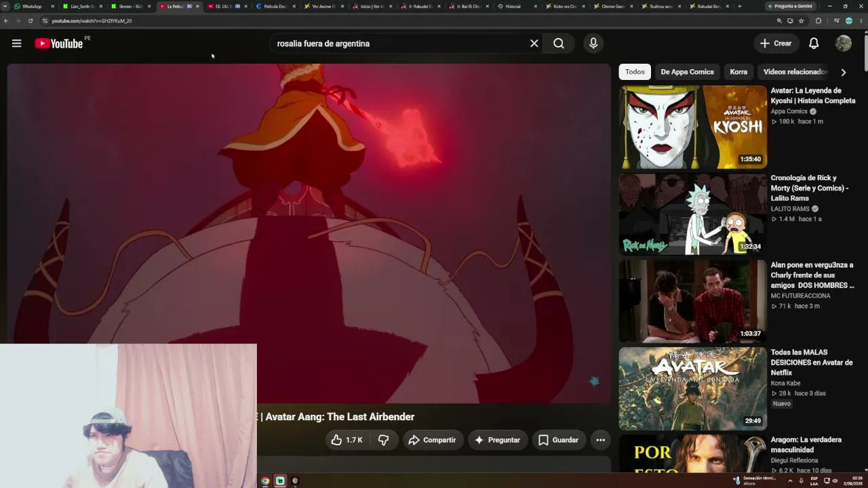The width and height of the screenshot is (868, 488).
Task: Open the taskbar volume control
Action: [835, 481]
